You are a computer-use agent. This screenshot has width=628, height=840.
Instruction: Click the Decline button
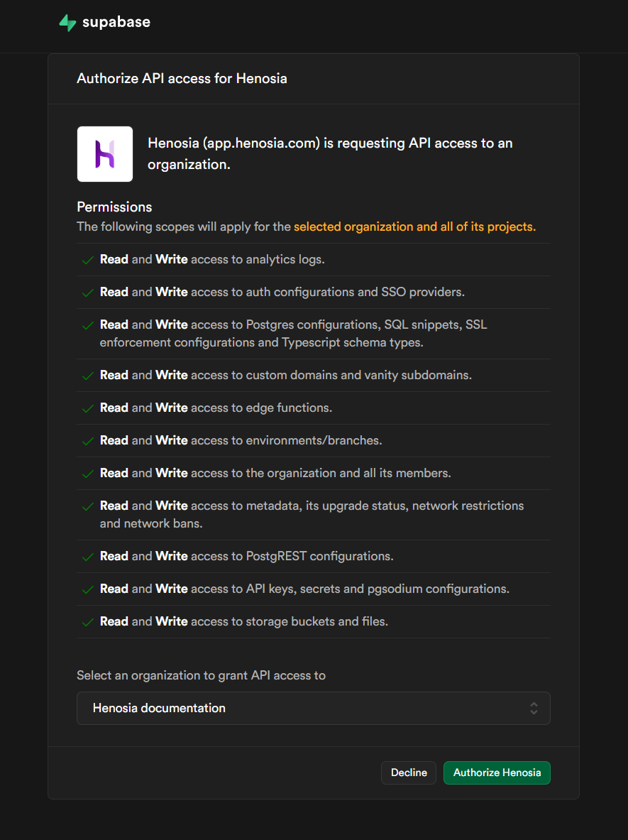pos(408,773)
